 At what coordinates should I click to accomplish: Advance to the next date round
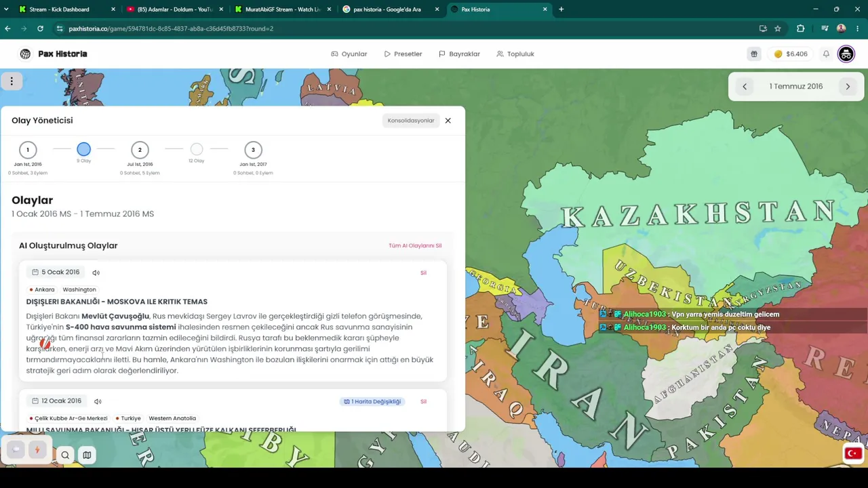(x=848, y=87)
